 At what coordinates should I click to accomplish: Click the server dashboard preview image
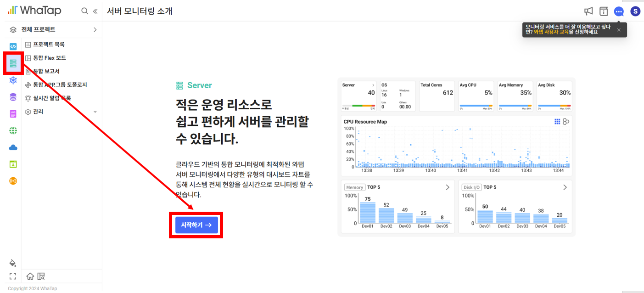pyautogui.click(x=456, y=157)
